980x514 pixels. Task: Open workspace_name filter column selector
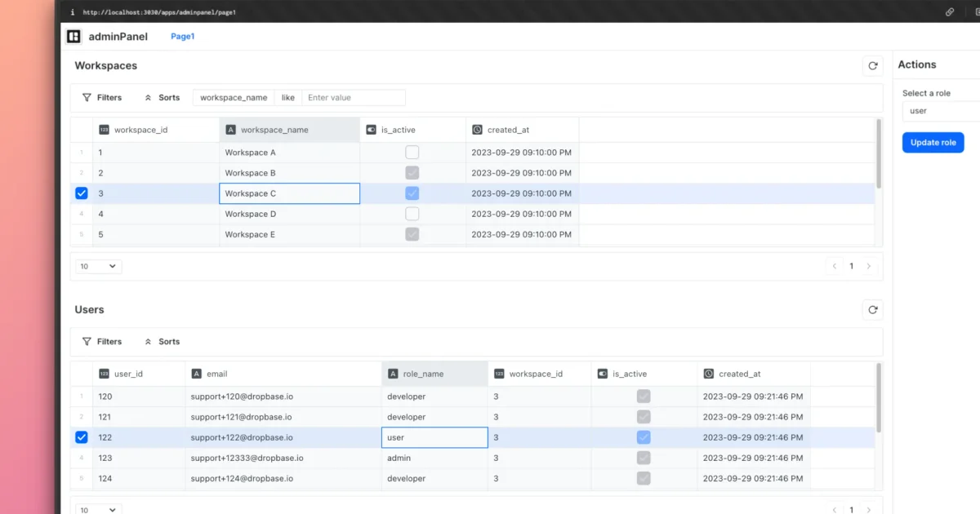[x=234, y=98]
